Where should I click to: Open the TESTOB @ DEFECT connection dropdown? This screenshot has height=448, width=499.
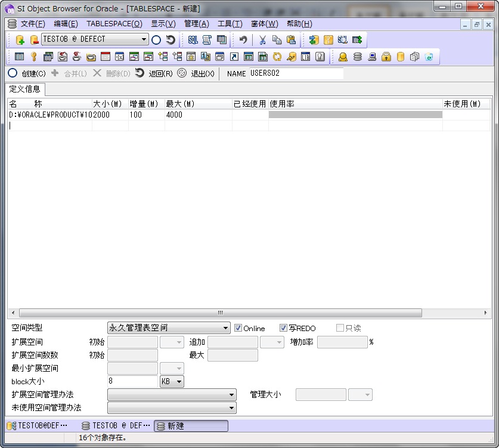[144, 39]
